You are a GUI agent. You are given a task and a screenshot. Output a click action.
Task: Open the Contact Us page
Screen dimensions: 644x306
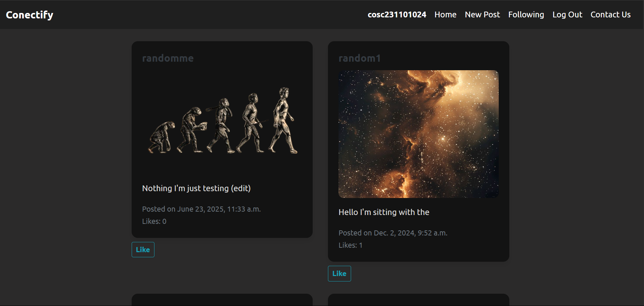coord(610,15)
